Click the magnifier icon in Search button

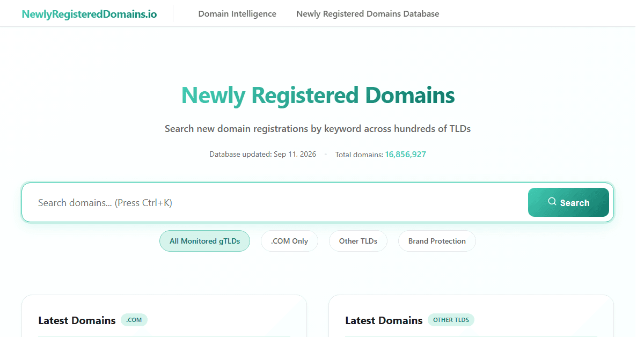pyautogui.click(x=552, y=202)
